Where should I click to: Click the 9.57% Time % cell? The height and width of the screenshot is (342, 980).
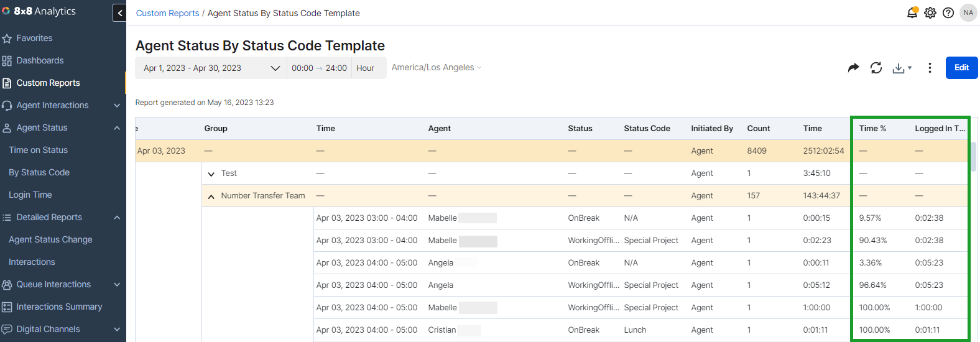tap(870, 218)
